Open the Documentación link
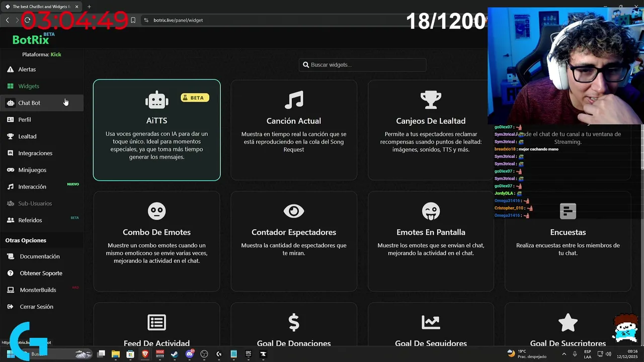The height and width of the screenshot is (362, 644). point(39,256)
